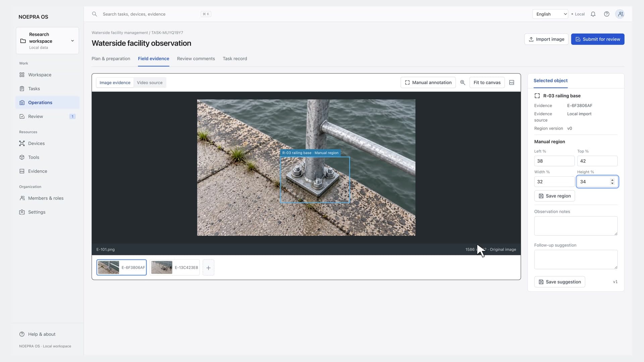Click the E-101.png filename below canvas
The height and width of the screenshot is (362, 644).
(x=105, y=249)
